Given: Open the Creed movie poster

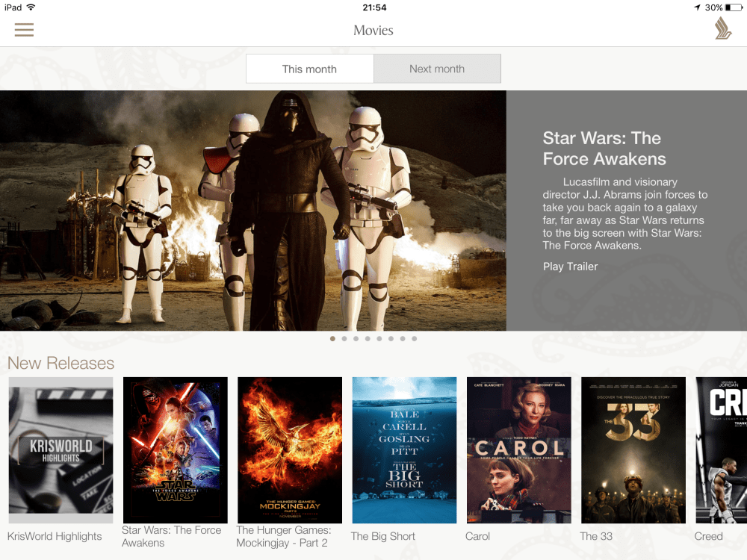Looking at the screenshot, I should (721, 449).
